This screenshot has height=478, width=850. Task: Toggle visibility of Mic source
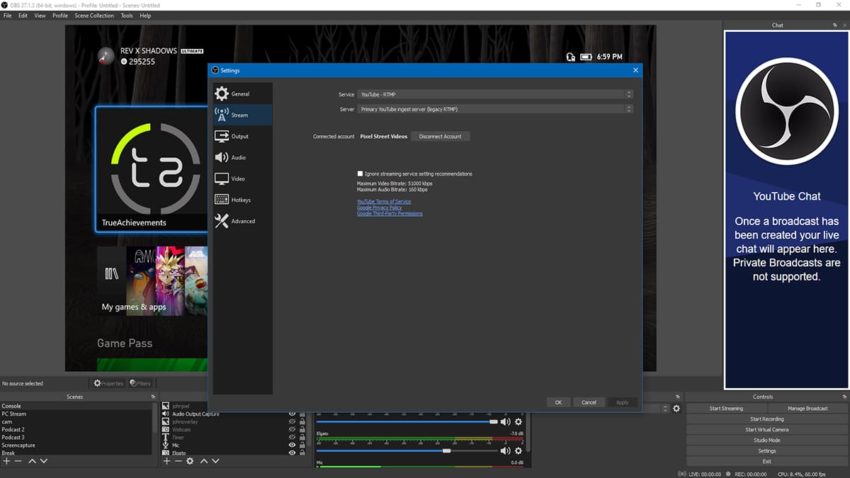click(292, 445)
